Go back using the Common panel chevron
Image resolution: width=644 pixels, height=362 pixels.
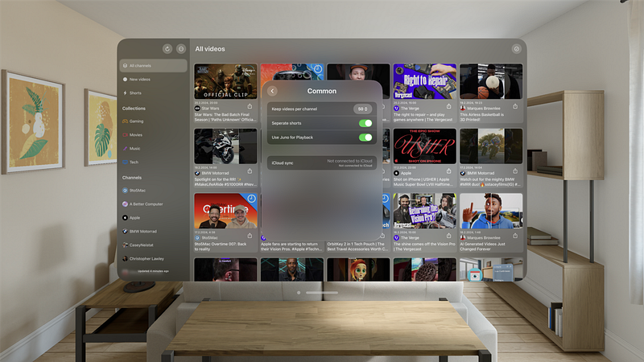[x=272, y=91]
